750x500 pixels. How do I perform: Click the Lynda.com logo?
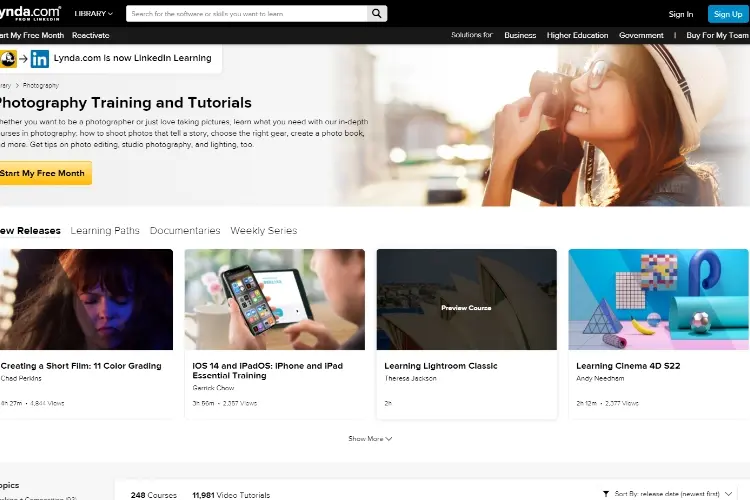click(x=30, y=13)
